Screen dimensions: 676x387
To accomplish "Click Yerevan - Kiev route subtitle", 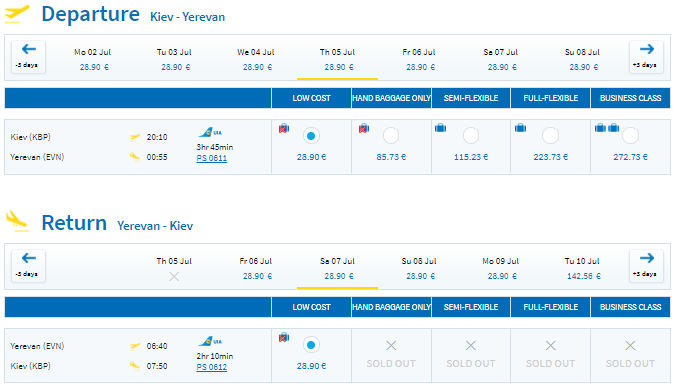I will click(x=155, y=226).
